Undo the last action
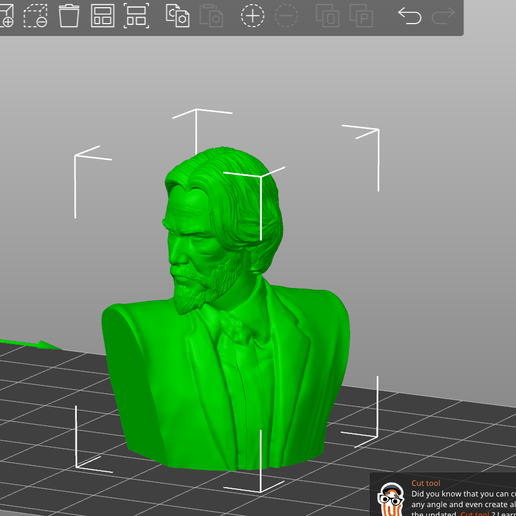This screenshot has width=516, height=516. (410, 16)
